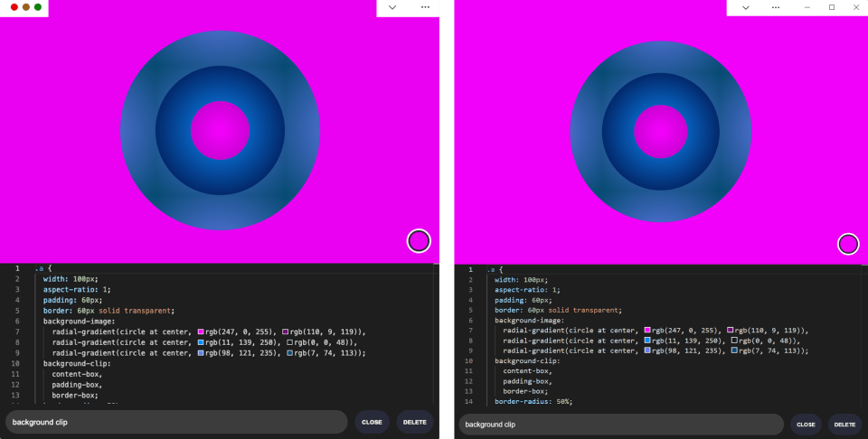
Task: Maximize the right window
Action: point(832,7)
